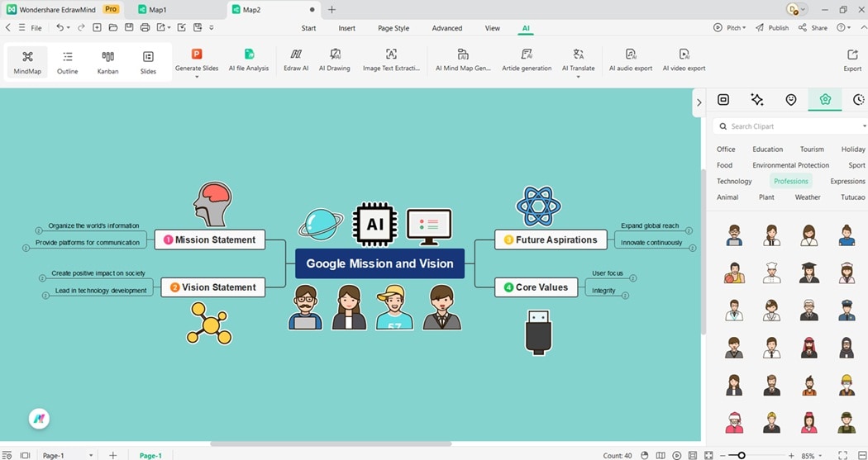Launch the Edraw AI assistant
The width and height of the screenshot is (868, 460).
pos(296,60)
